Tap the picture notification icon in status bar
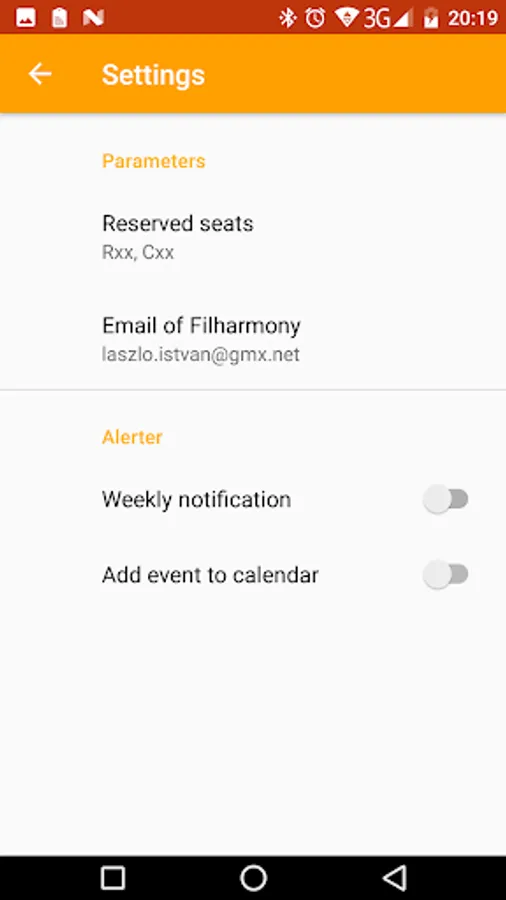This screenshot has height=900, width=506. coord(26,18)
